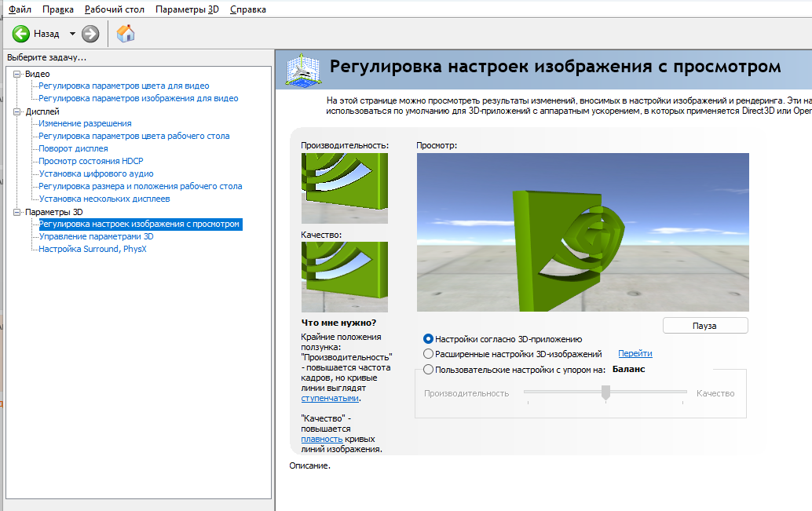This screenshot has width=812, height=511.
Task: Click the Перейти link
Action: click(x=635, y=353)
